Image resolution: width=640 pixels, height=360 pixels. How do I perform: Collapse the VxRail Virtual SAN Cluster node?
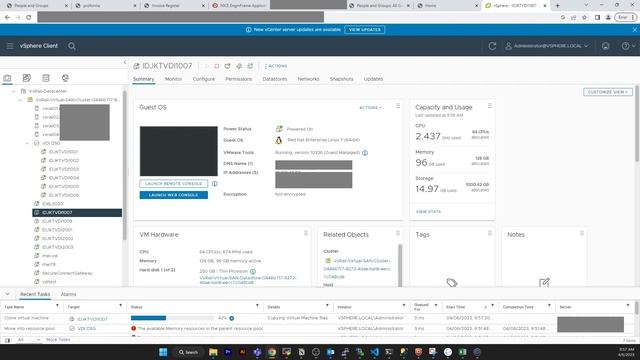click(x=20, y=100)
